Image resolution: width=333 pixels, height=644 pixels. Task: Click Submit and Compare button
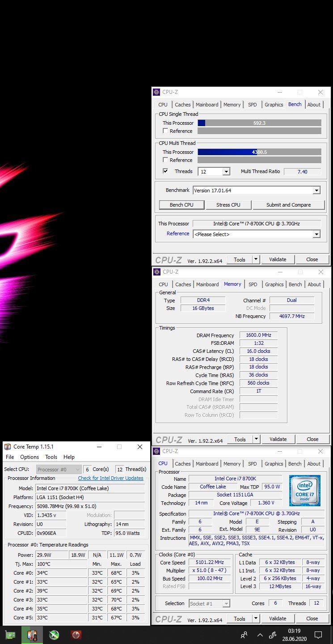pos(289,205)
